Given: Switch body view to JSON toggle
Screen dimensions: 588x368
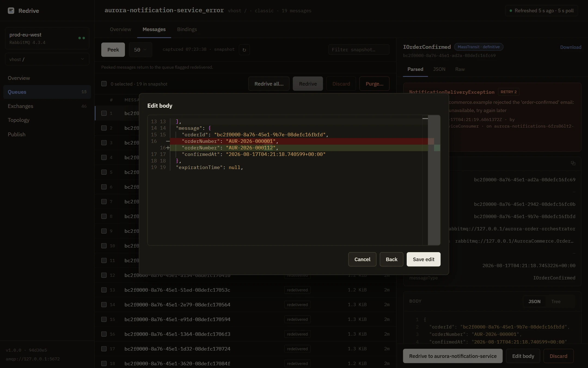Looking at the screenshot, I should click(x=534, y=301).
